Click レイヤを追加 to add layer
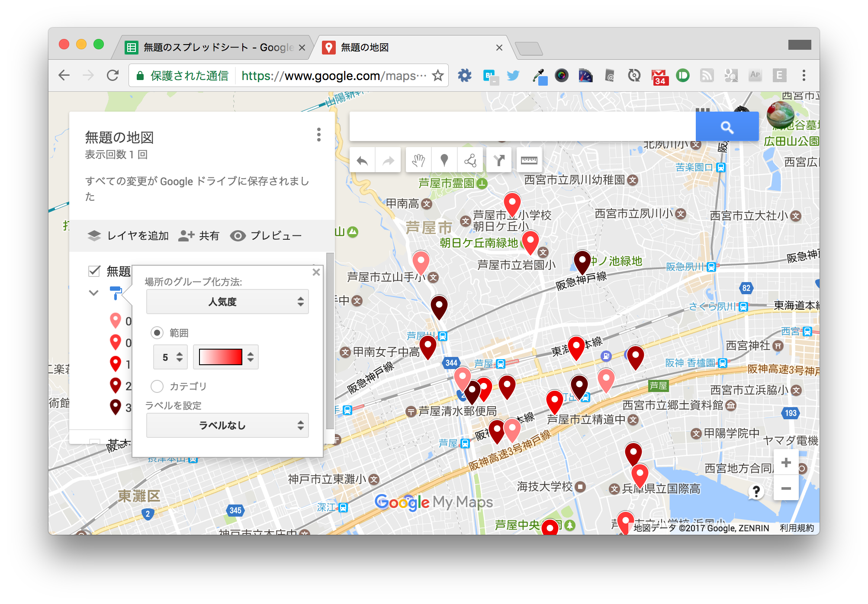This screenshot has width=868, height=604. pyautogui.click(x=128, y=236)
